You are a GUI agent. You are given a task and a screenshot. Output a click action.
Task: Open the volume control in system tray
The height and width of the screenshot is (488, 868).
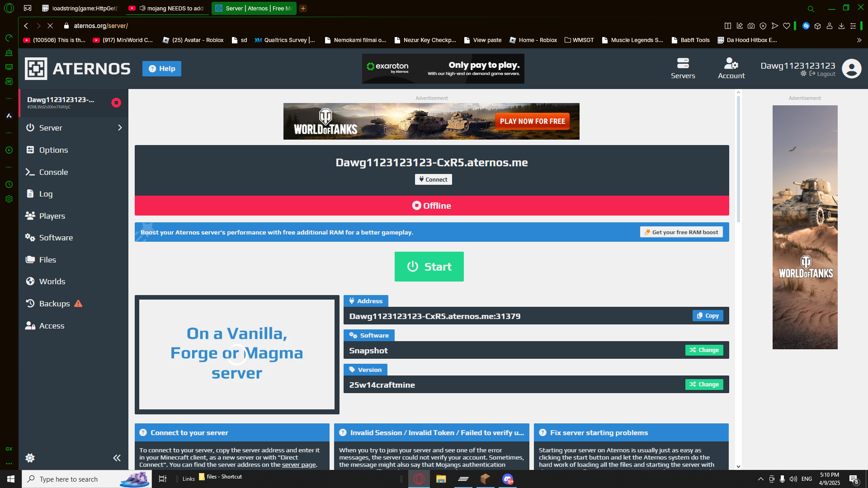pos(793,479)
